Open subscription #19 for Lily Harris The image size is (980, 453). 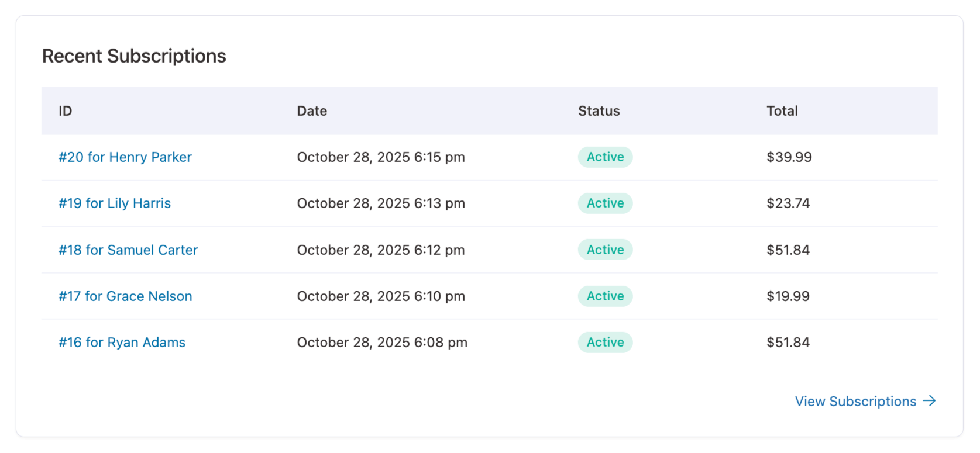[115, 203]
